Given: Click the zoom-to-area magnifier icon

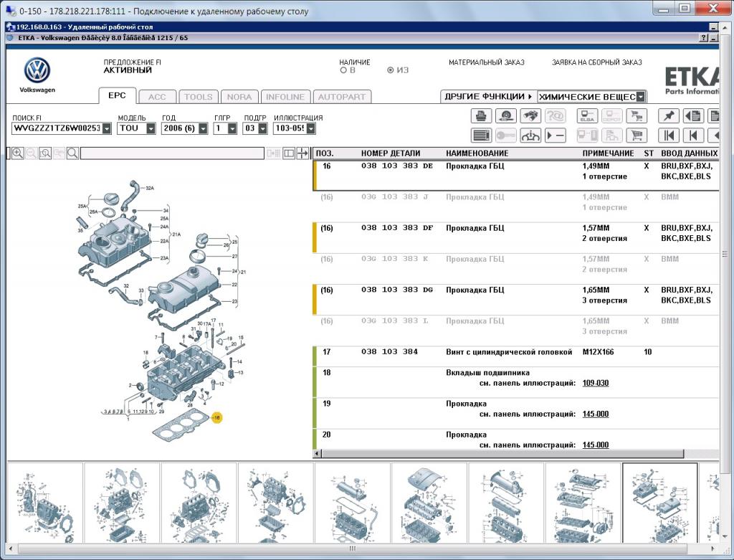Looking at the screenshot, I should 45,153.
